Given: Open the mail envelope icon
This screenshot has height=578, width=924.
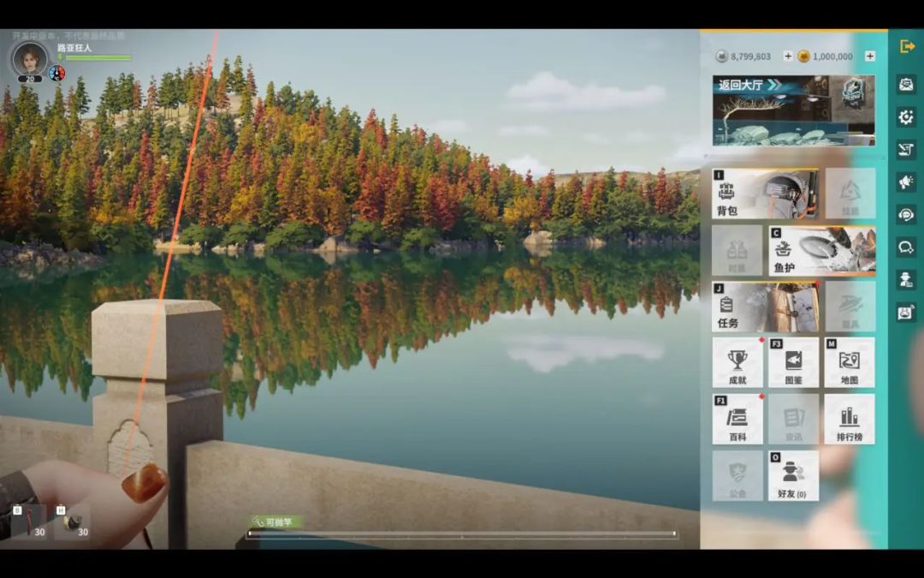Looking at the screenshot, I should point(906,84).
